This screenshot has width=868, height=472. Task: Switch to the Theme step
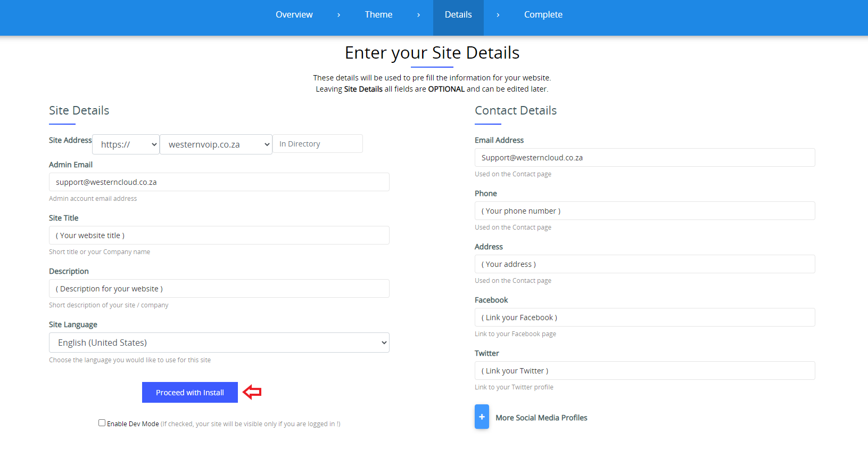pos(378,15)
